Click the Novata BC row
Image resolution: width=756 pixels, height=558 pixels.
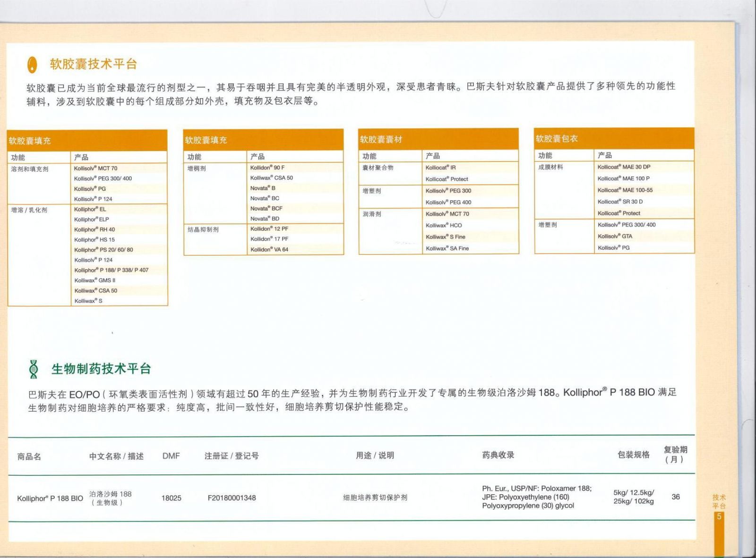(x=295, y=198)
